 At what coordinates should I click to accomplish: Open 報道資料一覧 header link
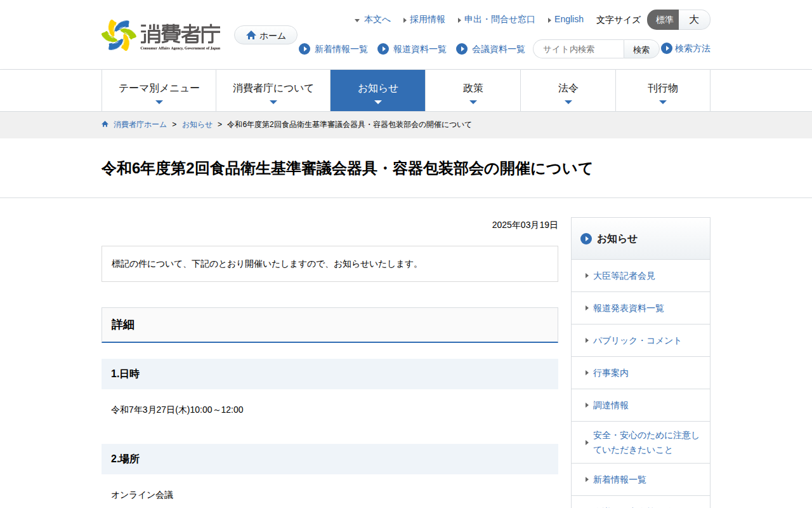pyautogui.click(x=420, y=49)
